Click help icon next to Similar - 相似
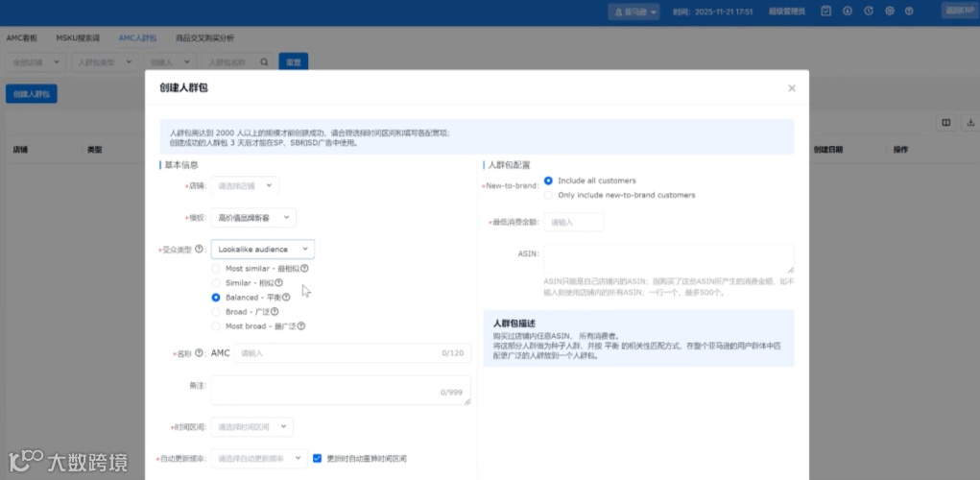The image size is (980, 480). [278, 282]
